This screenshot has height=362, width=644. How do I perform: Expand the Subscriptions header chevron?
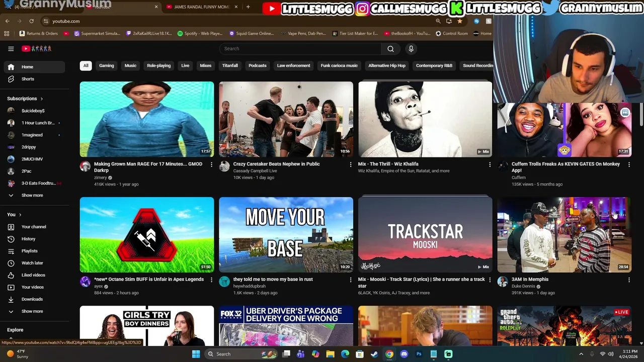point(42,99)
